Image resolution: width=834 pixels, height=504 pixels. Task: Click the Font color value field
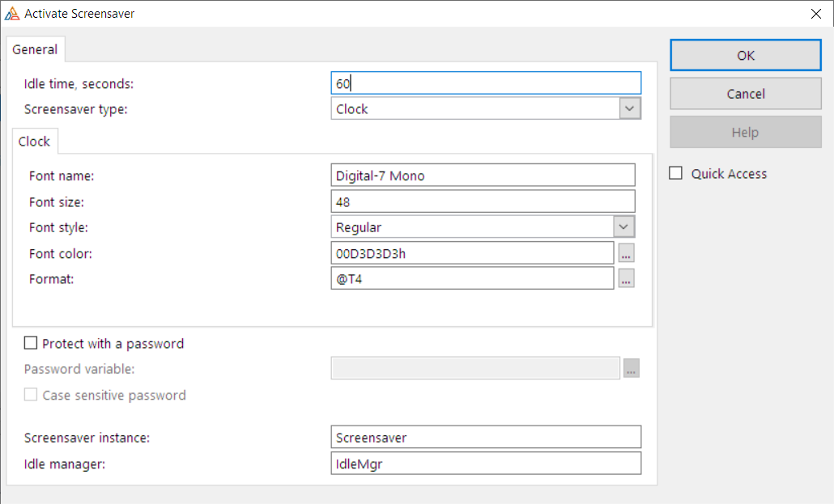coord(472,253)
